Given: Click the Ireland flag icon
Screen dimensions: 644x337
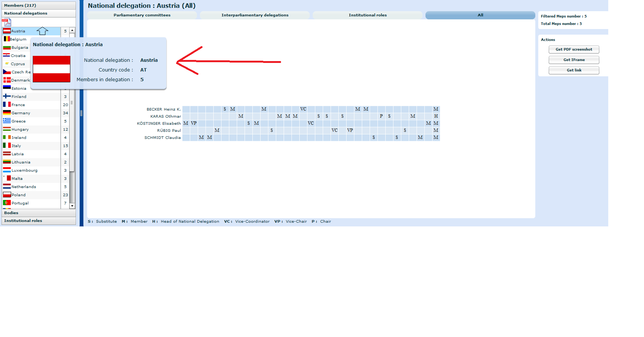Looking at the screenshot, I should 7,137.
